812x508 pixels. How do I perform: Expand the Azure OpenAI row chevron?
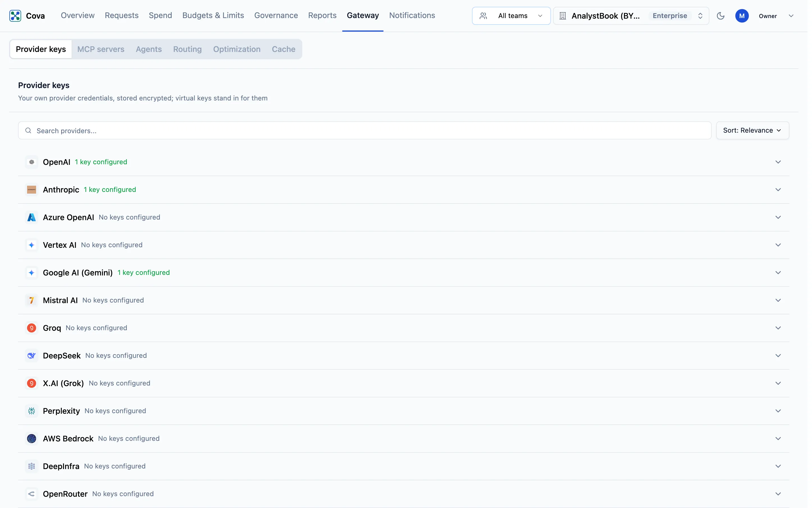[778, 217]
